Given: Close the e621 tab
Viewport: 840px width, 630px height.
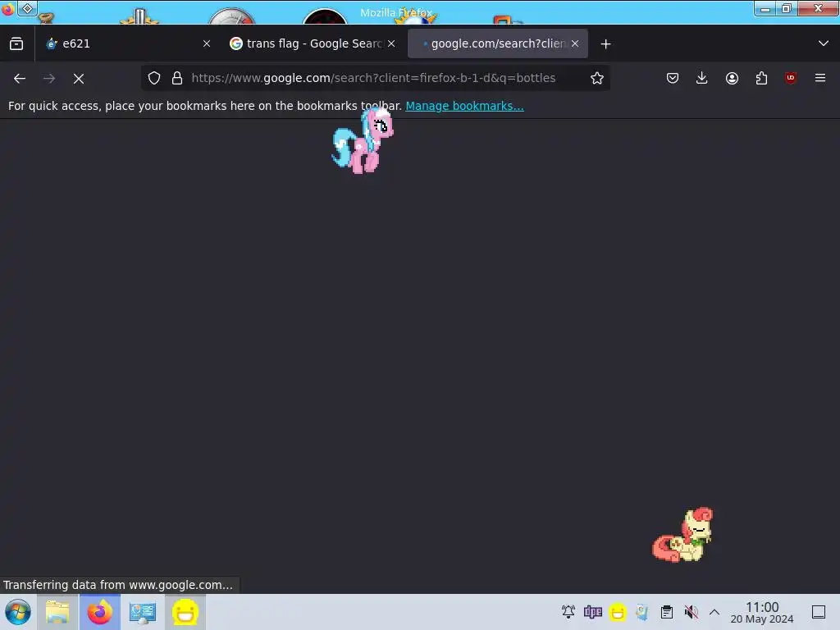Looking at the screenshot, I should 206,44.
